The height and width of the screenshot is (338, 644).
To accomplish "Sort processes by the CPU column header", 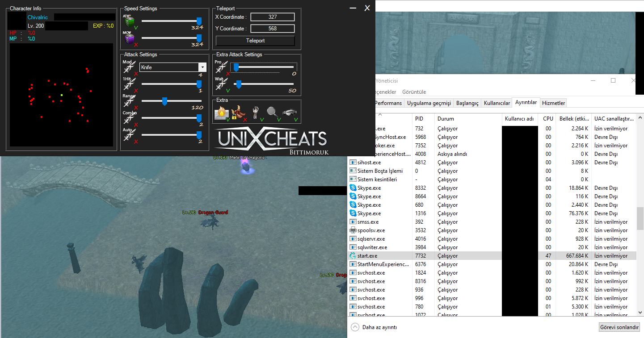I will (548, 119).
